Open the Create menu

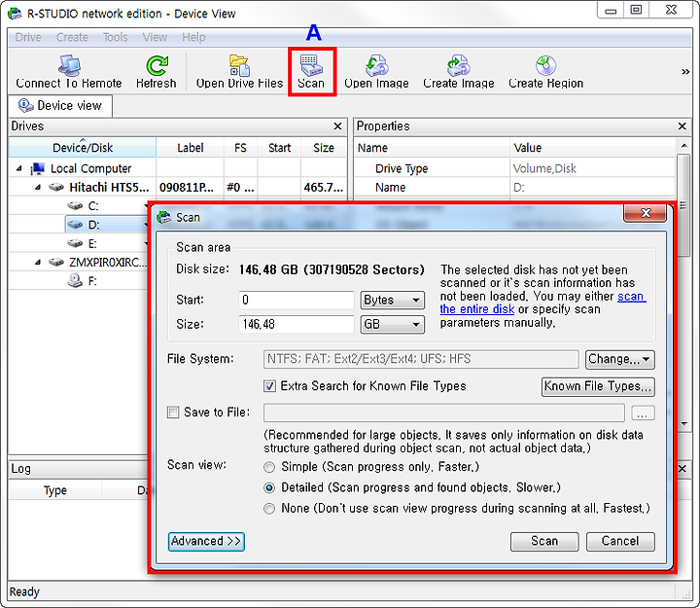coord(72,37)
